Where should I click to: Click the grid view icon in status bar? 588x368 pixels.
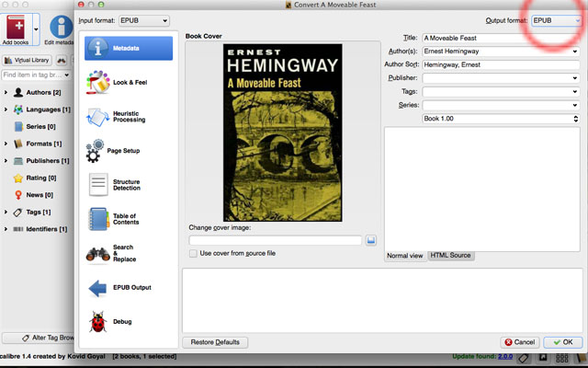[561, 358]
